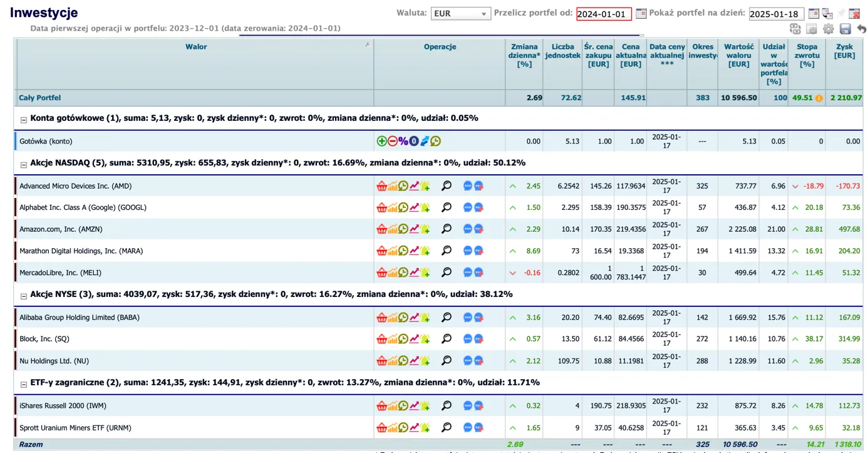Open the bar chart icon for GOOGL

[393, 207]
